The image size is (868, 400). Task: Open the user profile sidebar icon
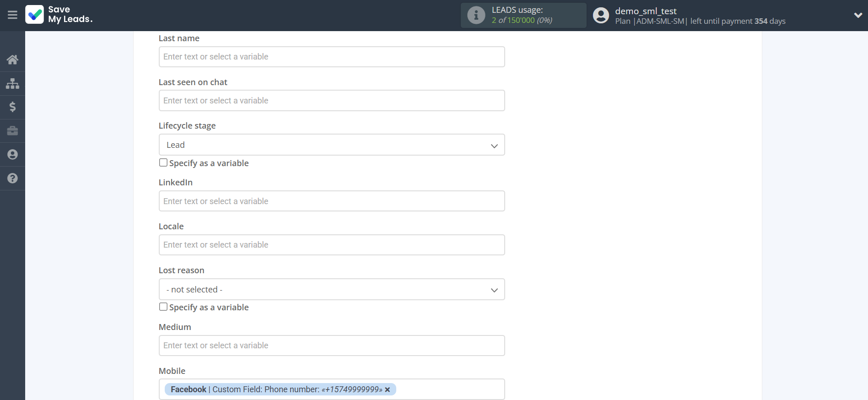[x=12, y=155]
